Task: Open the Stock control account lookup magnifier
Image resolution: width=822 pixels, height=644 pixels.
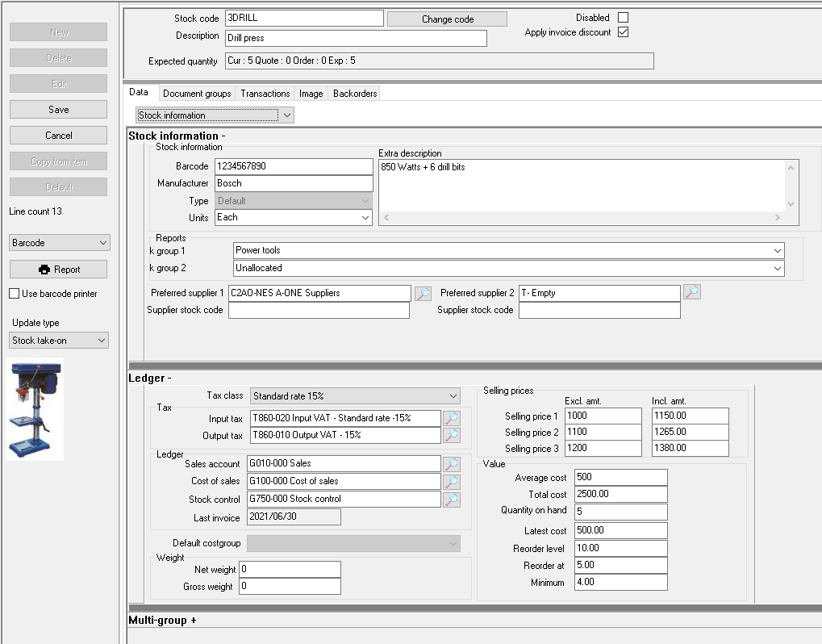Action: [452, 499]
